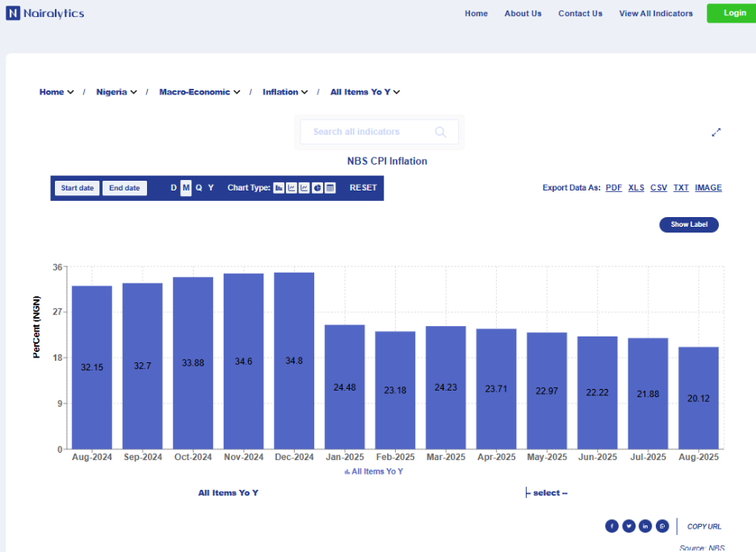Select the bar chart type icon

tap(279, 188)
